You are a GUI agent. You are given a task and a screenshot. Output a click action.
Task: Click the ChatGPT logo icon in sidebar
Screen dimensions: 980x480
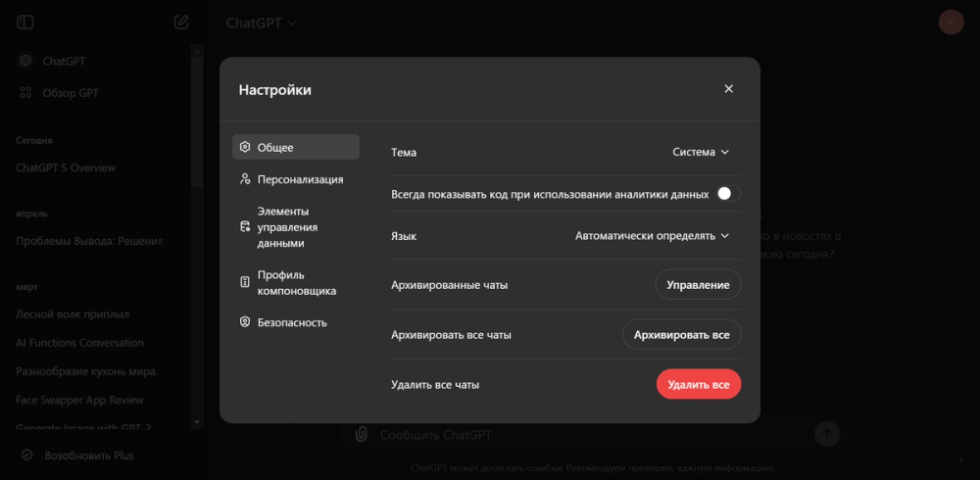click(x=25, y=61)
